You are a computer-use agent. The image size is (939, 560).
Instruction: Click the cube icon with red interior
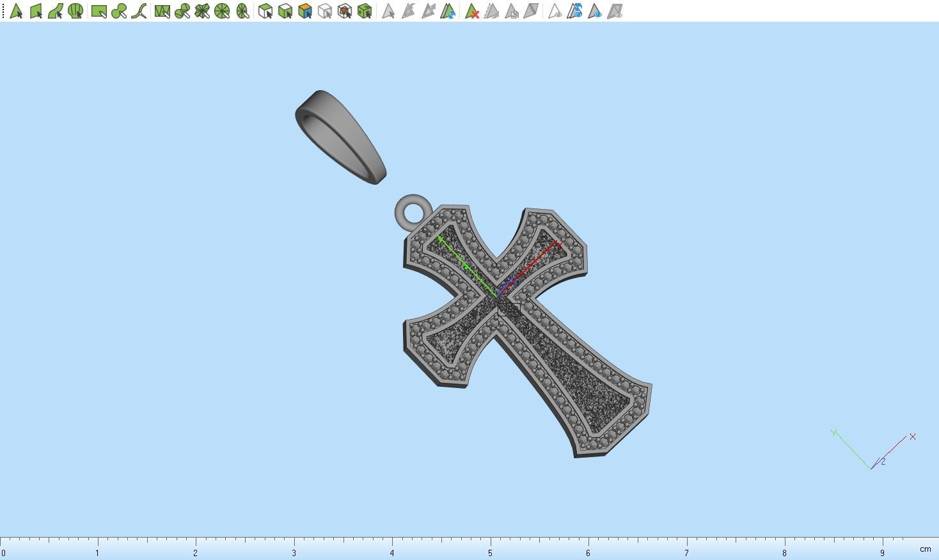(x=345, y=11)
